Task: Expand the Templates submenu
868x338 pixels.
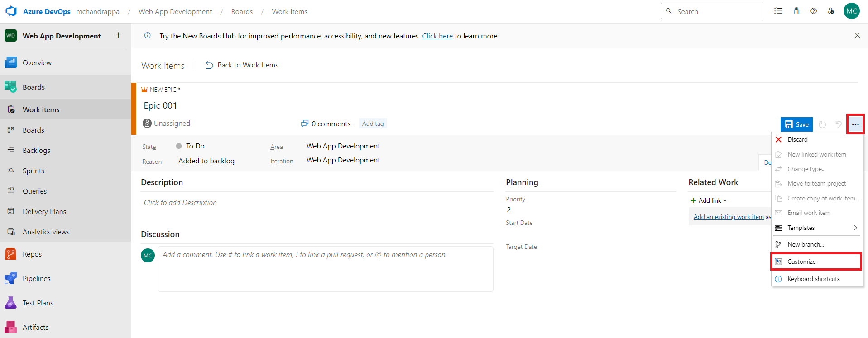Action: pyautogui.click(x=817, y=228)
